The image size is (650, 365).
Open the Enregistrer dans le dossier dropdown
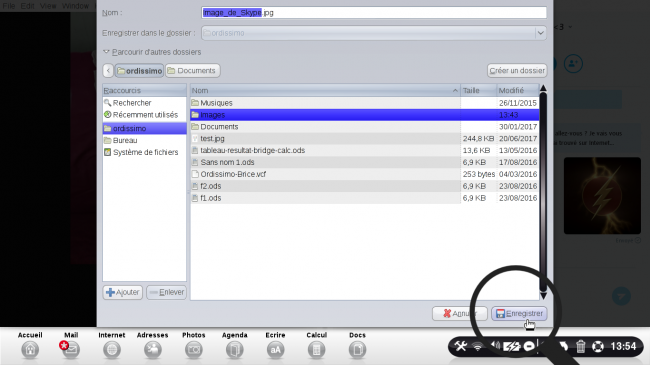(374, 33)
